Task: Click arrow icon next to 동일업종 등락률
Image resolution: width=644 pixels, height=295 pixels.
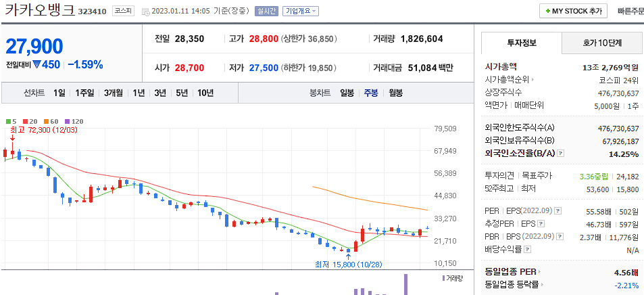Action: (x=542, y=284)
